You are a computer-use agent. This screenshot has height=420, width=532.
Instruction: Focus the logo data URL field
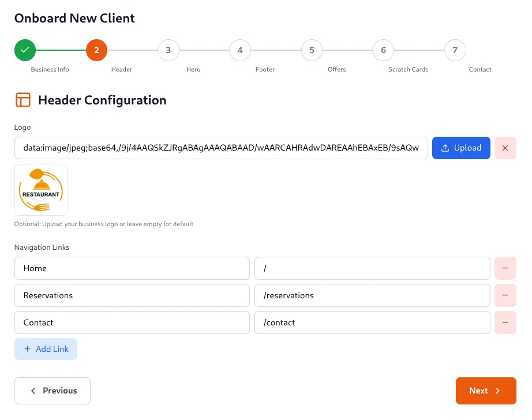point(221,148)
